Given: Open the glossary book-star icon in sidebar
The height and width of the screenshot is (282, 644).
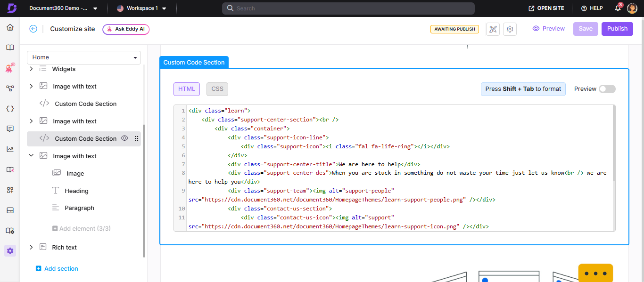Looking at the screenshot, I should coord(10,169).
